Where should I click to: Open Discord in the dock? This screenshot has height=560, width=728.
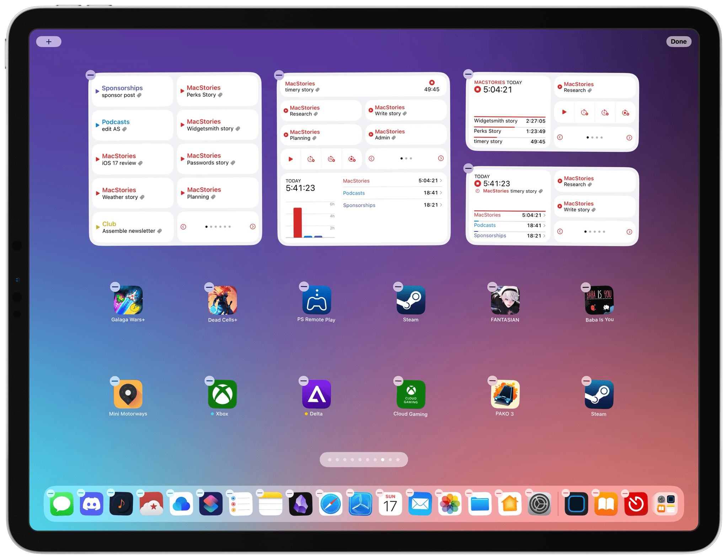[x=92, y=504]
